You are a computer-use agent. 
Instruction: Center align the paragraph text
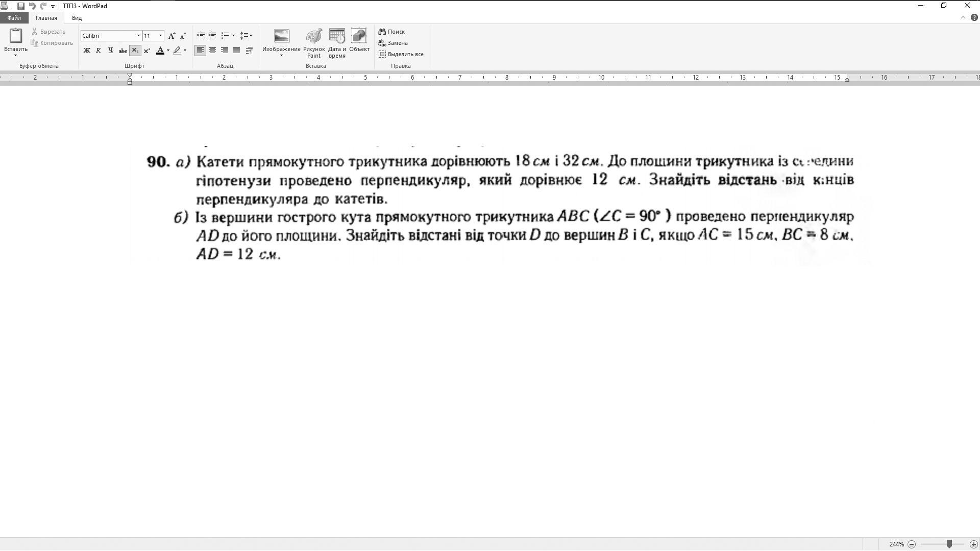(212, 51)
